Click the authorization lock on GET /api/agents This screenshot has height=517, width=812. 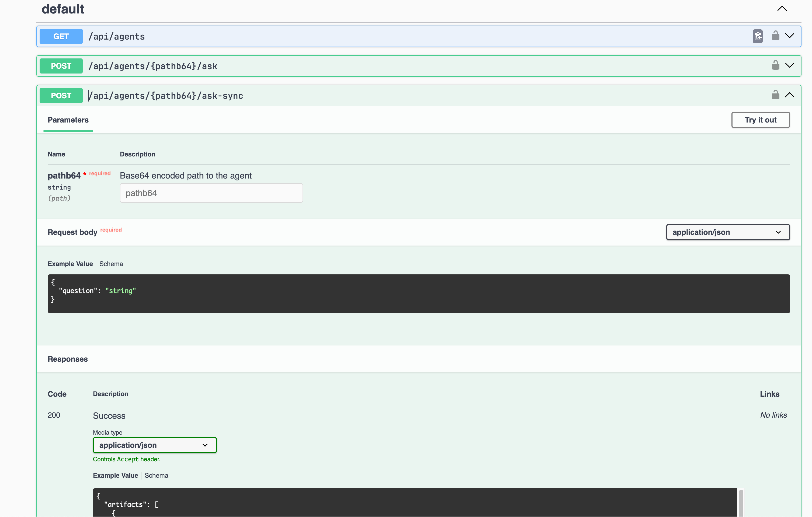point(775,35)
